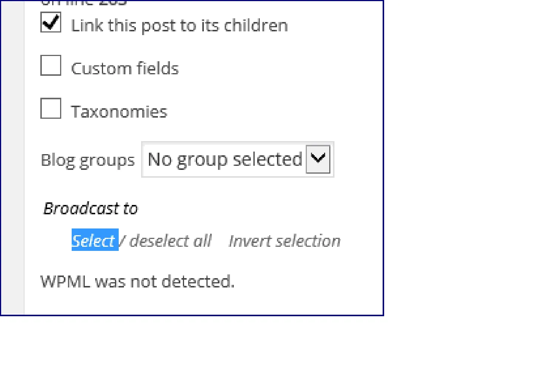This screenshot has height=392, width=551.
Task: Click the Link this post to its children label
Action: pos(180,26)
